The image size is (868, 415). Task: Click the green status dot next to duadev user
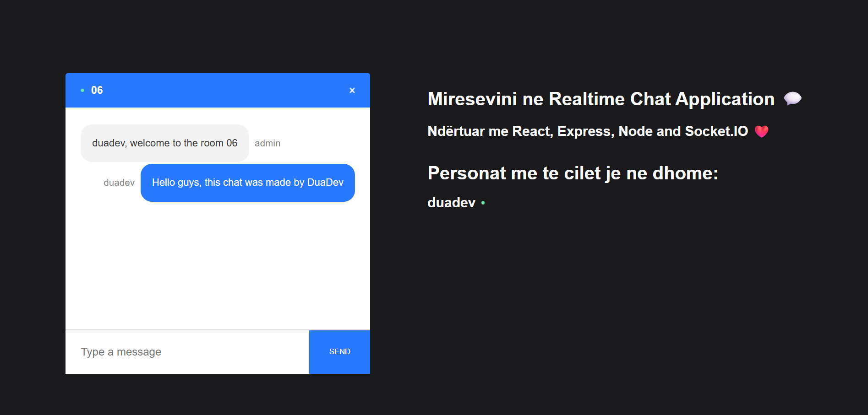483,203
